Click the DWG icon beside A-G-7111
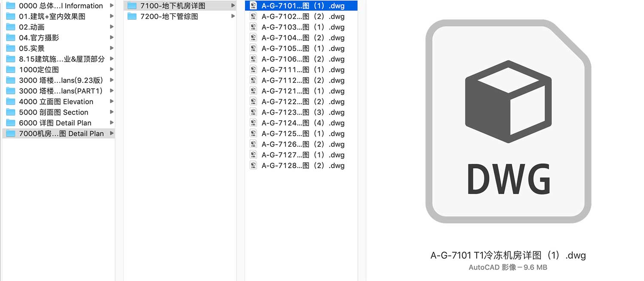 point(254,69)
